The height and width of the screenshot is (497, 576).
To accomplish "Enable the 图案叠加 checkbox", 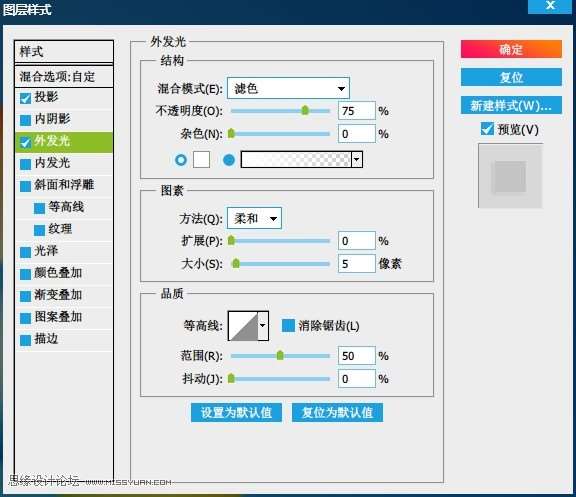I will coord(25,318).
